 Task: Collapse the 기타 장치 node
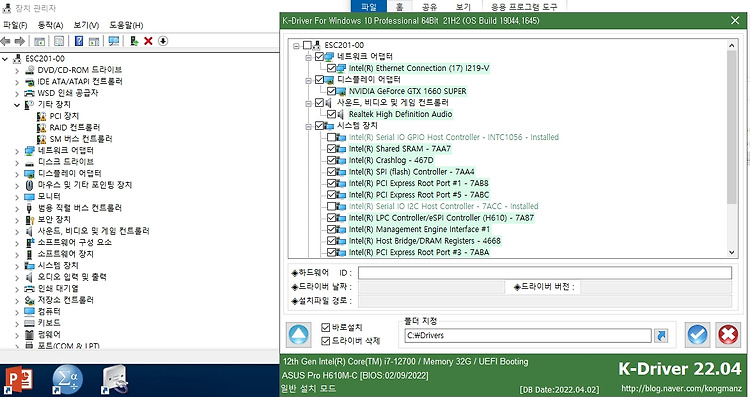[x=17, y=104]
